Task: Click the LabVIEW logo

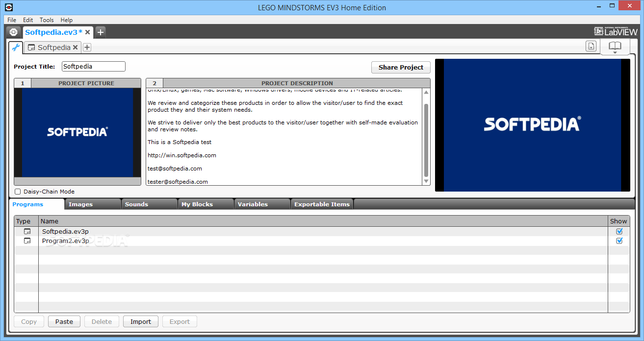Action: pos(616,31)
